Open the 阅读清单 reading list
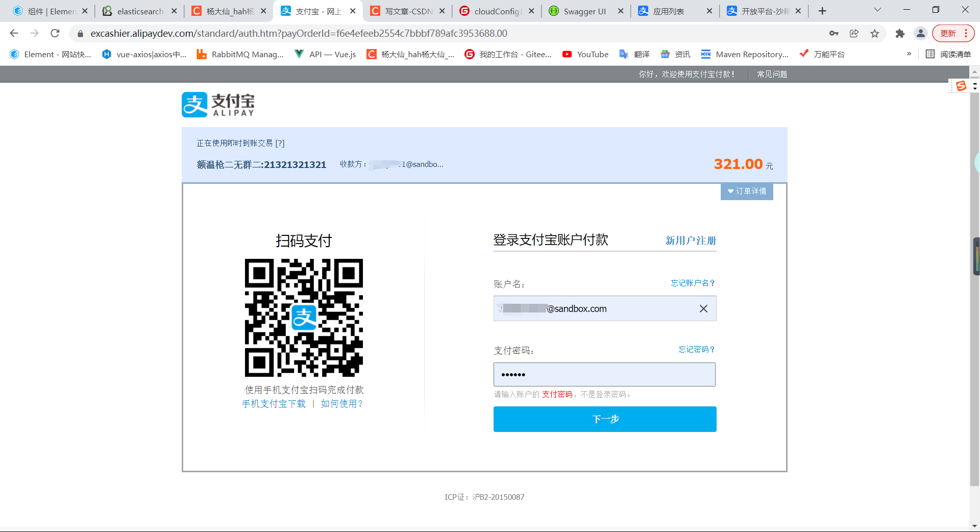This screenshot has height=532, width=980. coord(948,54)
